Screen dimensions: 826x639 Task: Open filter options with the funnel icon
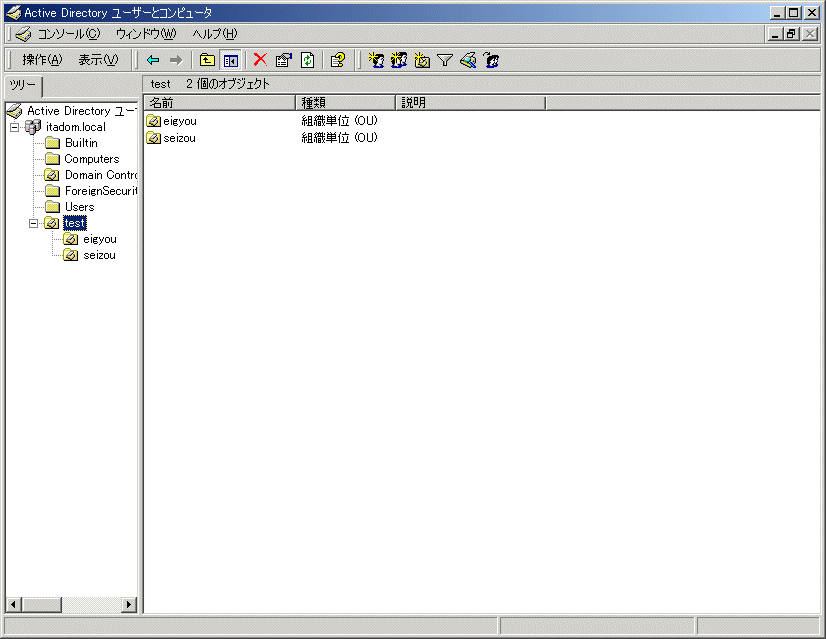445,60
